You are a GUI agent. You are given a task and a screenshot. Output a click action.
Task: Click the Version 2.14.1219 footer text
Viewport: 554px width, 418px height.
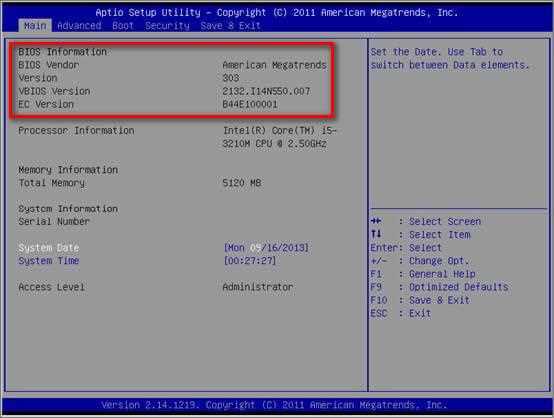click(275, 405)
